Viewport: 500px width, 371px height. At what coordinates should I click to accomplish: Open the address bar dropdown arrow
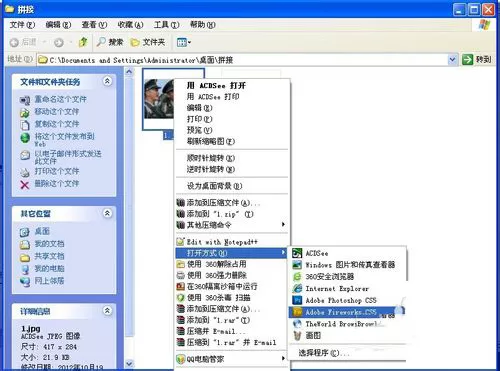point(452,60)
